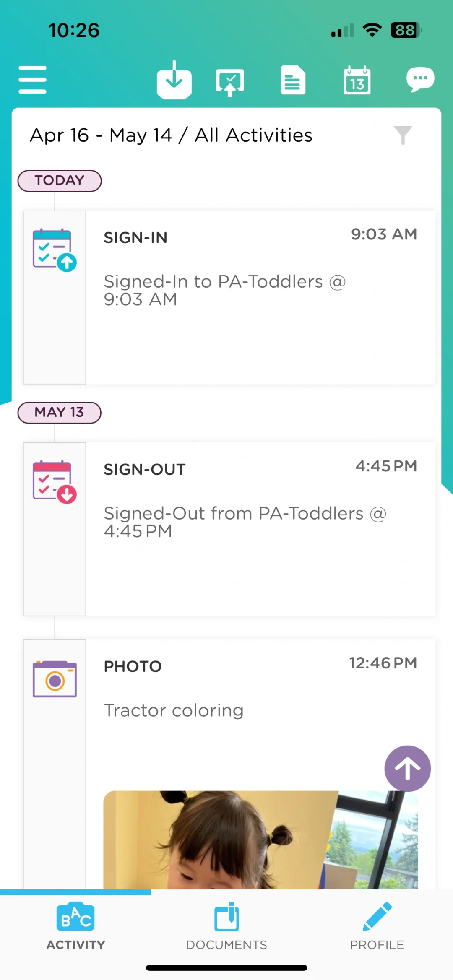Switch to the Documents tab
This screenshot has width=453, height=980.
226,927
